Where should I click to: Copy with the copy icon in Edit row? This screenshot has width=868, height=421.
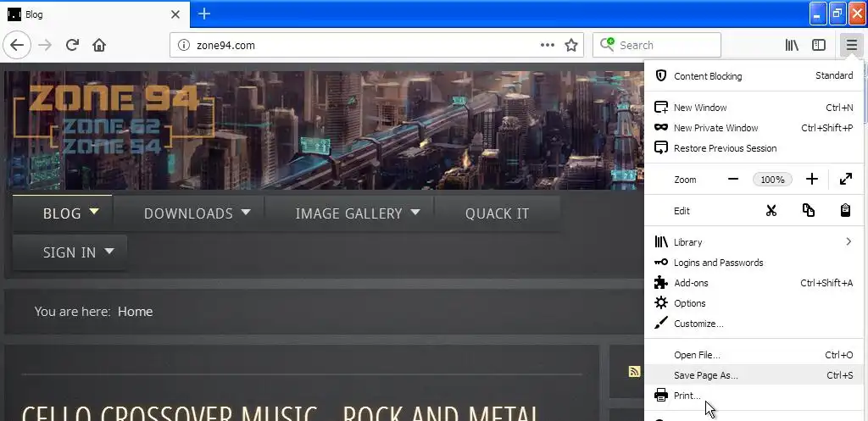808,211
